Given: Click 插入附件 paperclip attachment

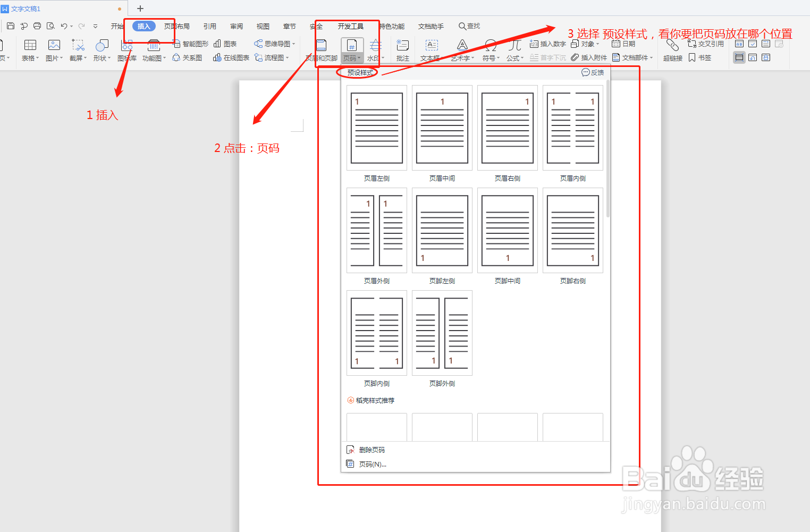Looking at the screenshot, I should (589, 57).
